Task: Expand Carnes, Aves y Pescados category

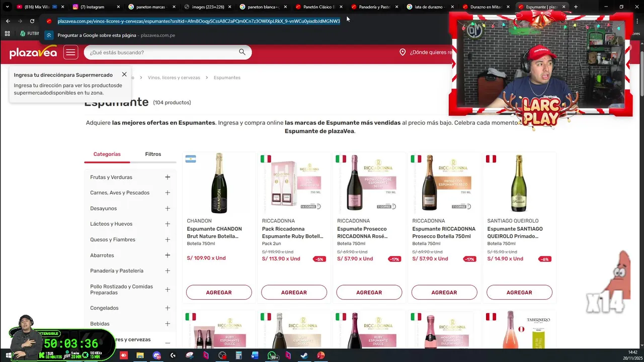Action: click(x=168, y=193)
